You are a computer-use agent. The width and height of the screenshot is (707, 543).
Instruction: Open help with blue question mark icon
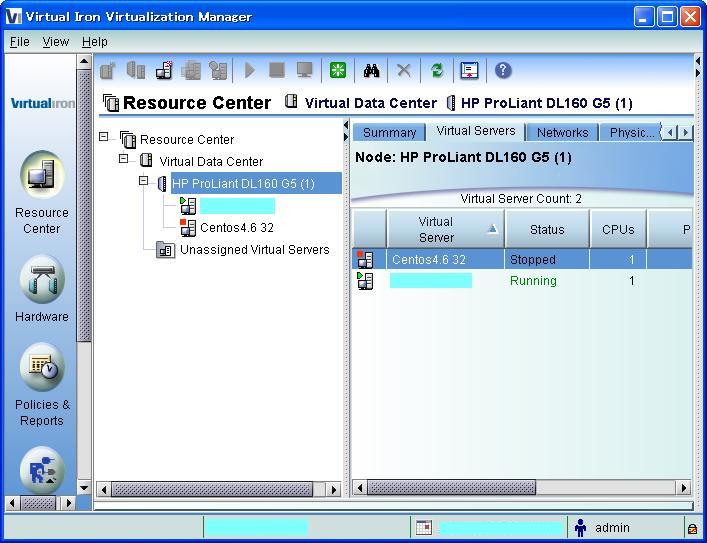tap(503, 70)
